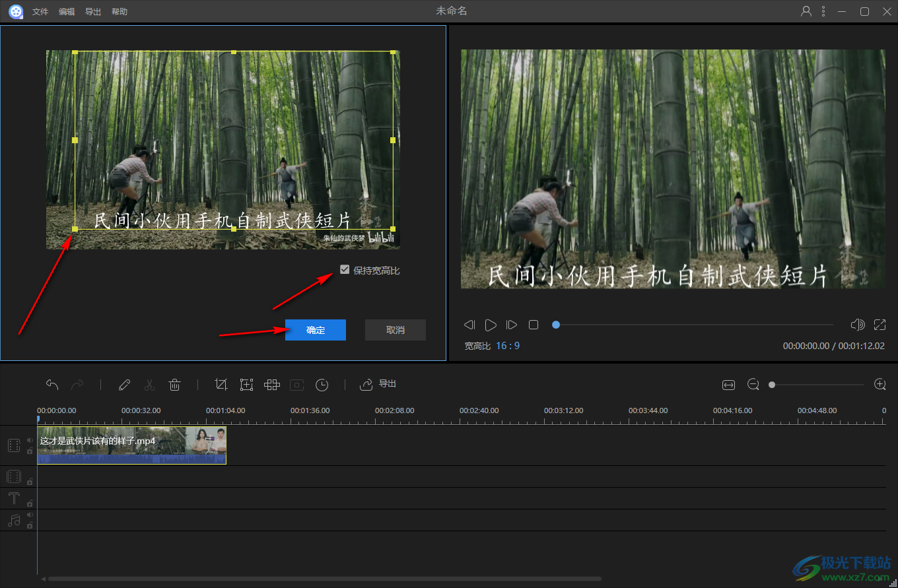Delete the clip with the trash icon

coord(175,385)
